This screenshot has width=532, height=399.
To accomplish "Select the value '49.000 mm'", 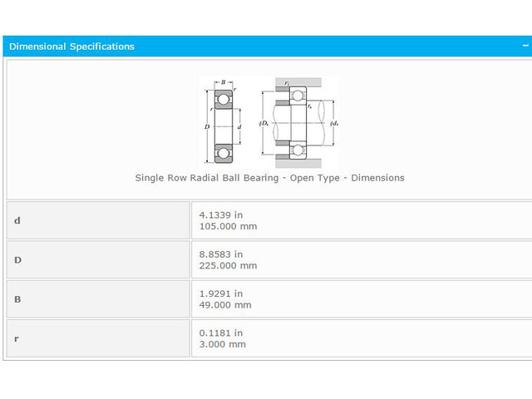I will click(x=225, y=305).
